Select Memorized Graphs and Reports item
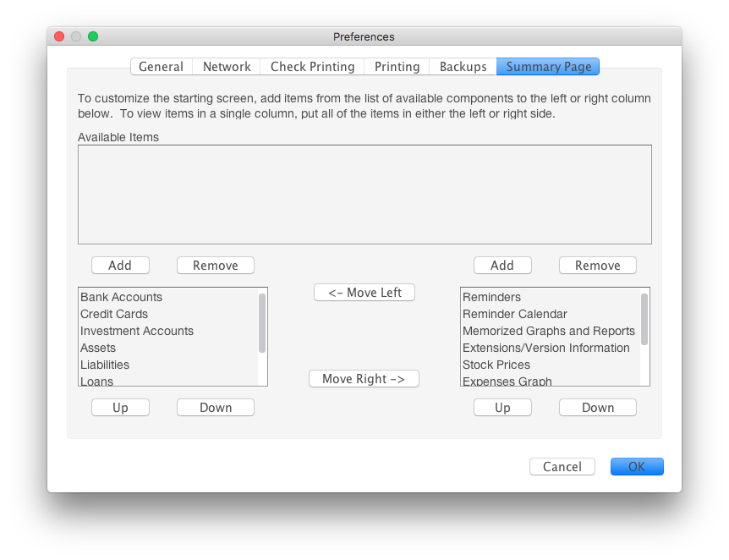Viewport: 729px width, 560px height. coord(551,331)
